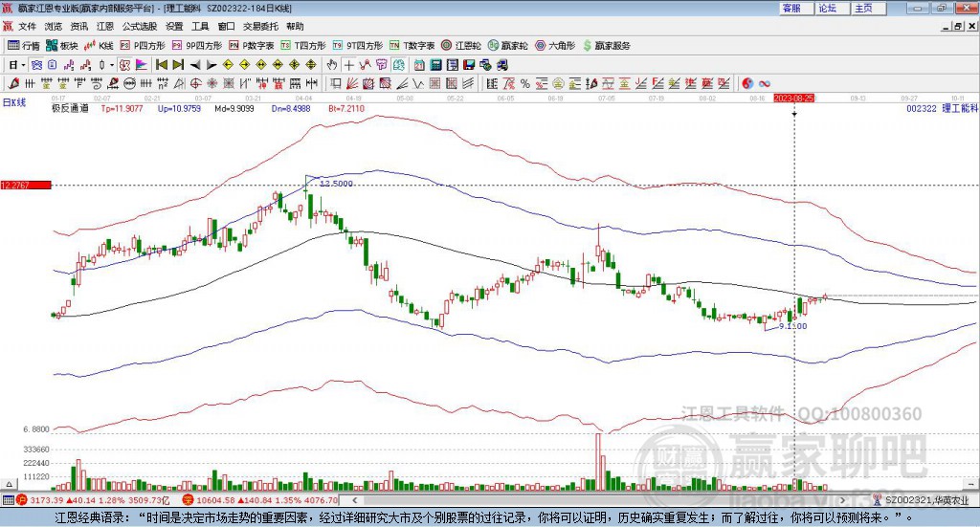This screenshot has height=527, width=980.
Task: Click the Dn=8.4988 indicator value
Action: 291,109
